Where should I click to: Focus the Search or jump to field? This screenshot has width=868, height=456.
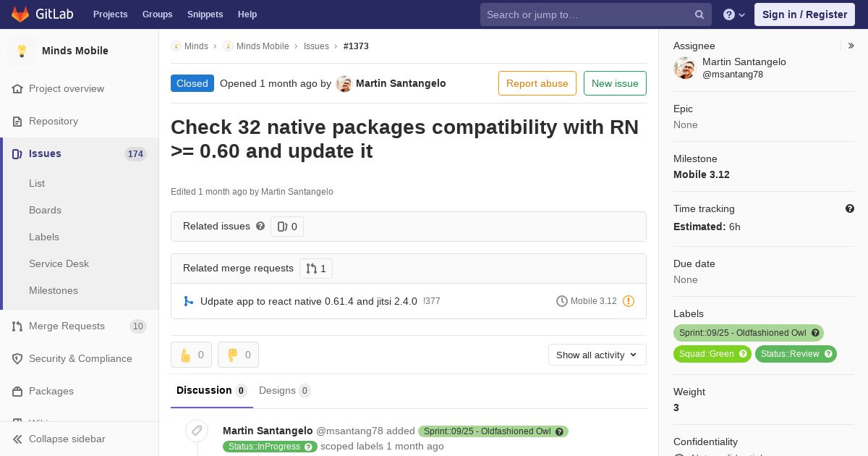tap(596, 14)
